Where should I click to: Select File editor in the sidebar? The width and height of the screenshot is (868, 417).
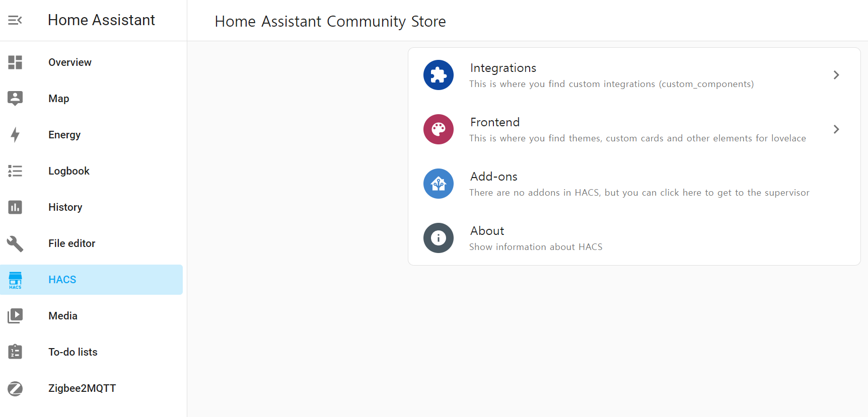pyautogui.click(x=72, y=243)
